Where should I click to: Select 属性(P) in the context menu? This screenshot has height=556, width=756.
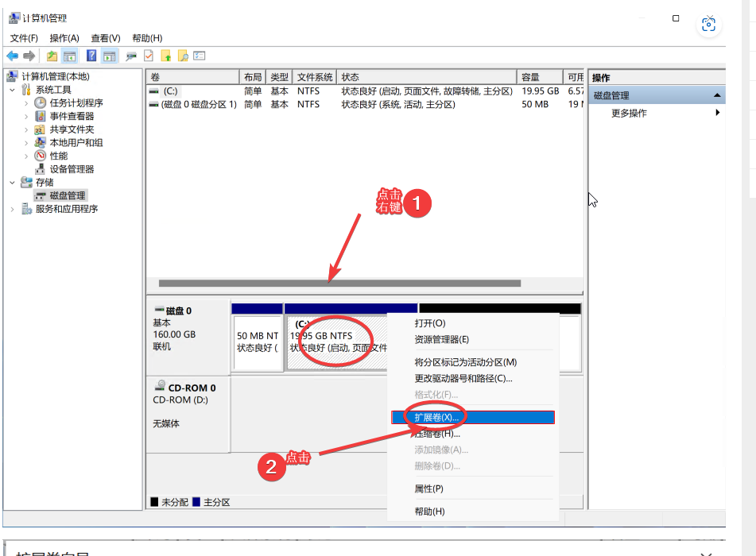pyautogui.click(x=429, y=488)
